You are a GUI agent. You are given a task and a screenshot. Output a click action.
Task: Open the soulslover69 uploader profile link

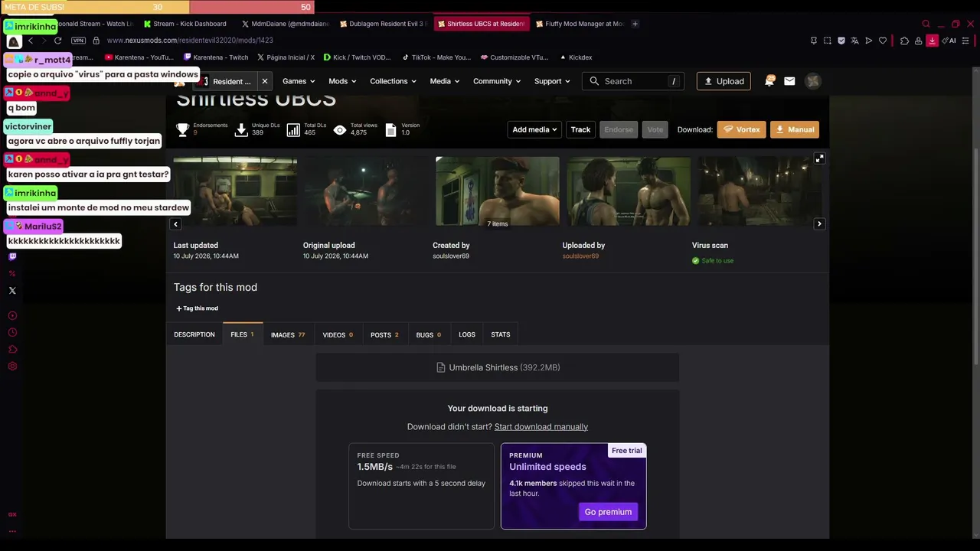(x=580, y=256)
